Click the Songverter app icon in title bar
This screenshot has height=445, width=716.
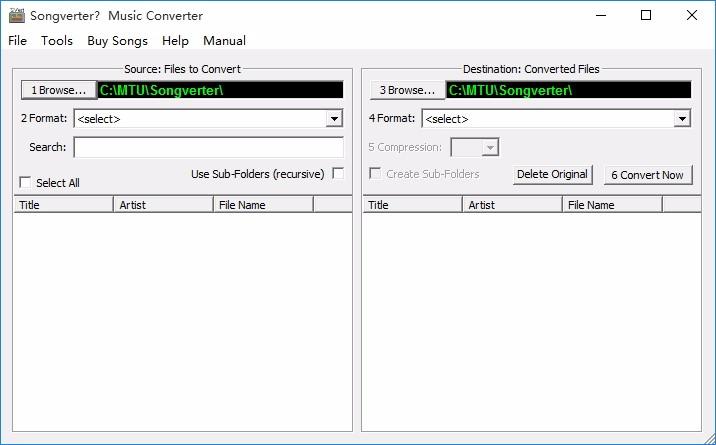click(17, 16)
